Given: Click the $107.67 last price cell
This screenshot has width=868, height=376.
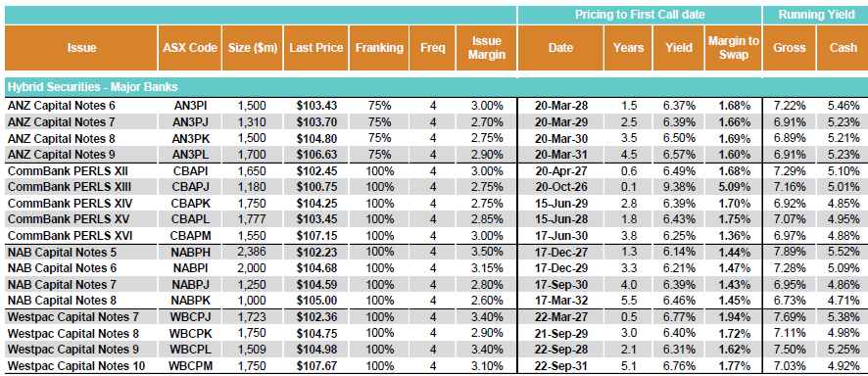Looking at the screenshot, I should [x=316, y=366].
